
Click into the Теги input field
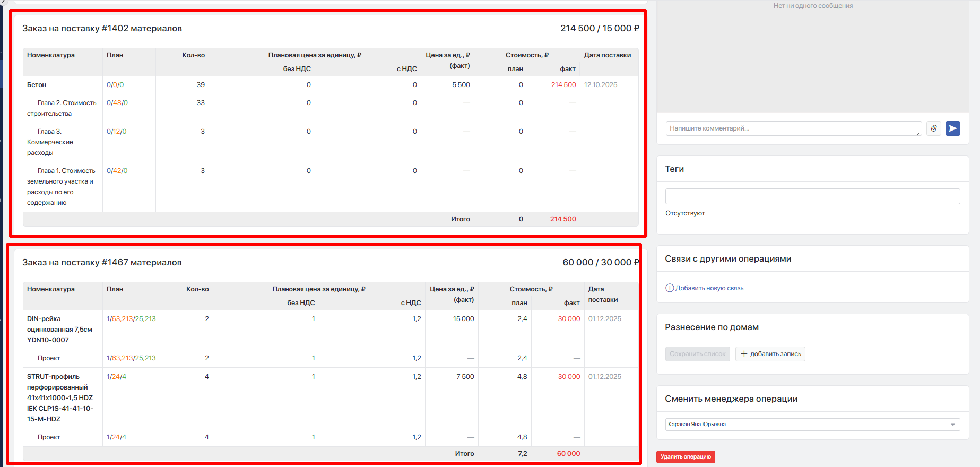click(812, 196)
